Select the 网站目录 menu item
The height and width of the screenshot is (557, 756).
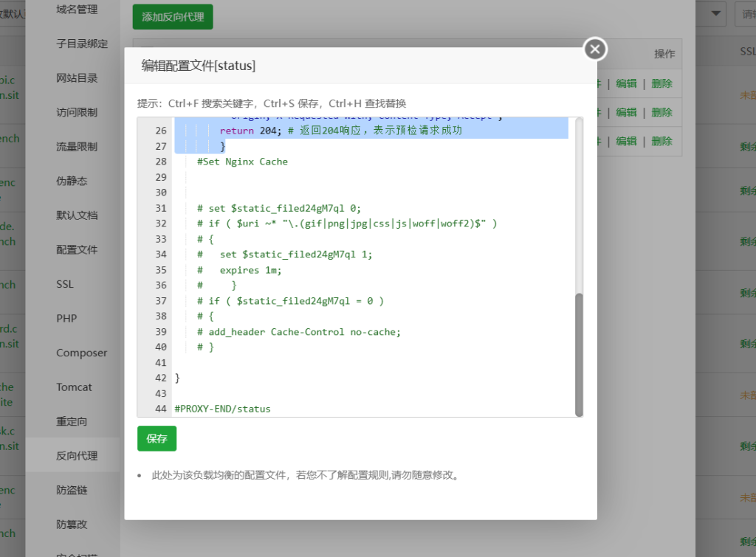[77, 78]
